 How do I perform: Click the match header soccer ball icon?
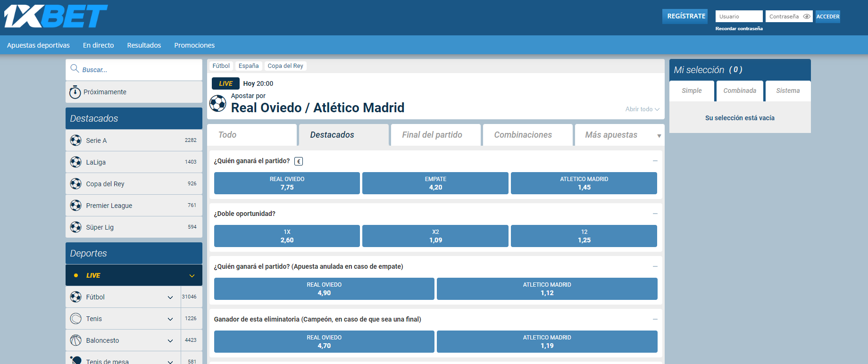pyautogui.click(x=218, y=103)
